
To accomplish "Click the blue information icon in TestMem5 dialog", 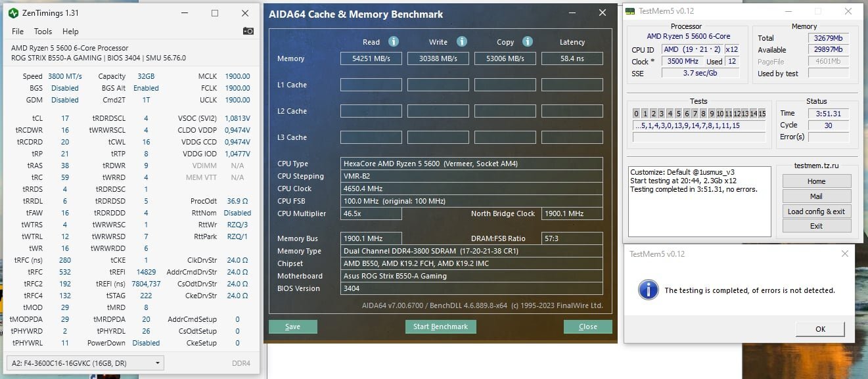I will point(649,289).
